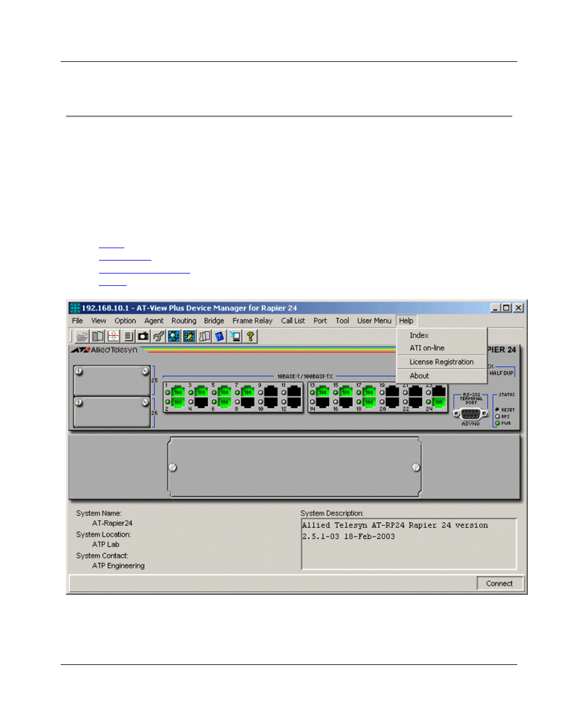The width and height of the screenshot is (562, 728).
Task: Select port 17 on the switch panel
Action: pyautogui.click(x=369, y=391)
